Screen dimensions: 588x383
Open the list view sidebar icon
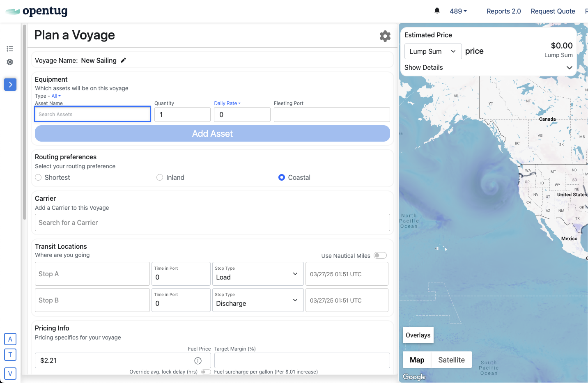pos(10,49)
